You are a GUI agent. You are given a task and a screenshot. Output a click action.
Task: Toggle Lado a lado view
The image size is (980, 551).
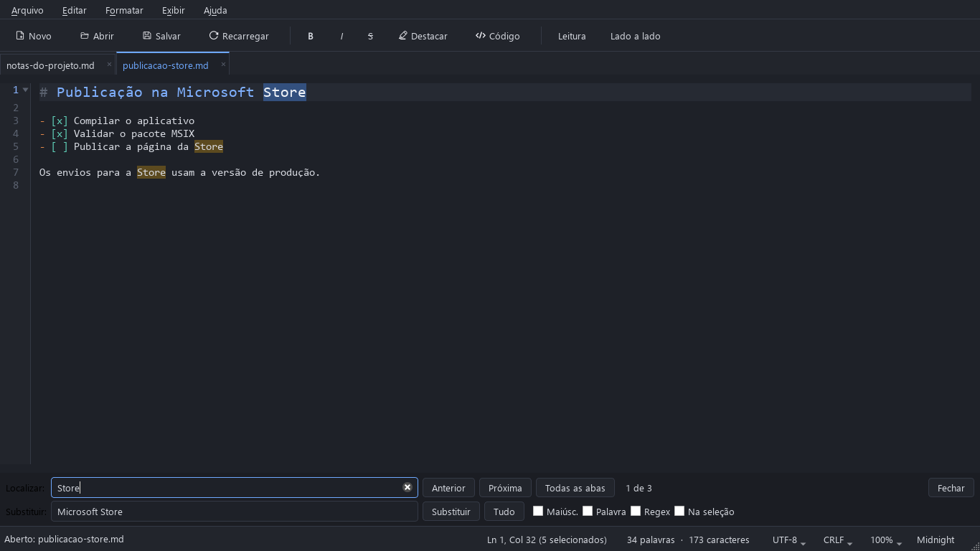(636, 36)
